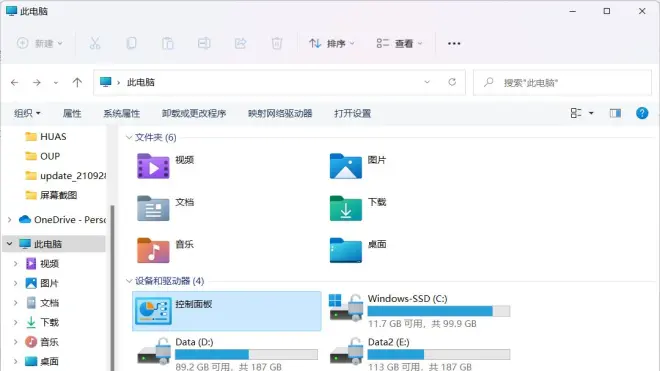Click the 搜索"此电脑" search box
This screenshot has width=660, height=371.
[x=562, y=82]
